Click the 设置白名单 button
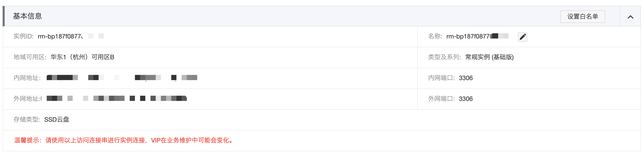This screenshot has width=644, height=155. pyautogui.click(x=583, y=17)
